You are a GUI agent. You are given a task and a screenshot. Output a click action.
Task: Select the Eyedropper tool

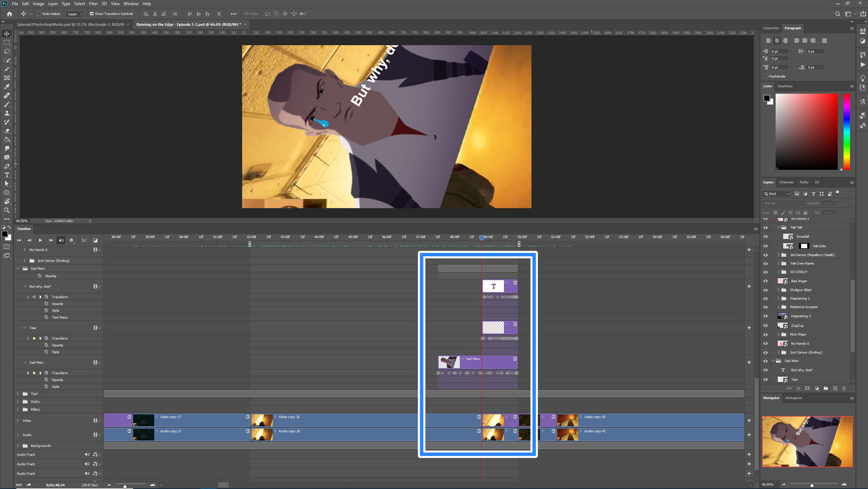pyautogui.click(x=7, y=86)
